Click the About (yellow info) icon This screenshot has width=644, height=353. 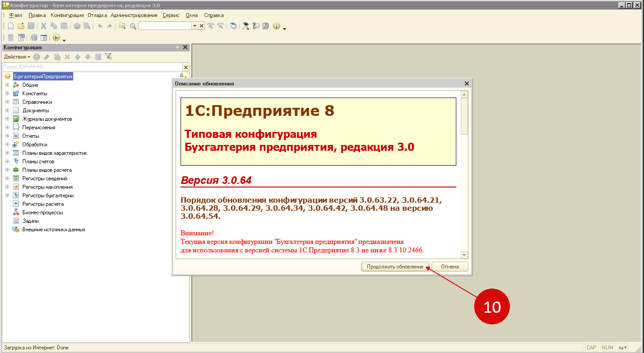coord(277,26)
